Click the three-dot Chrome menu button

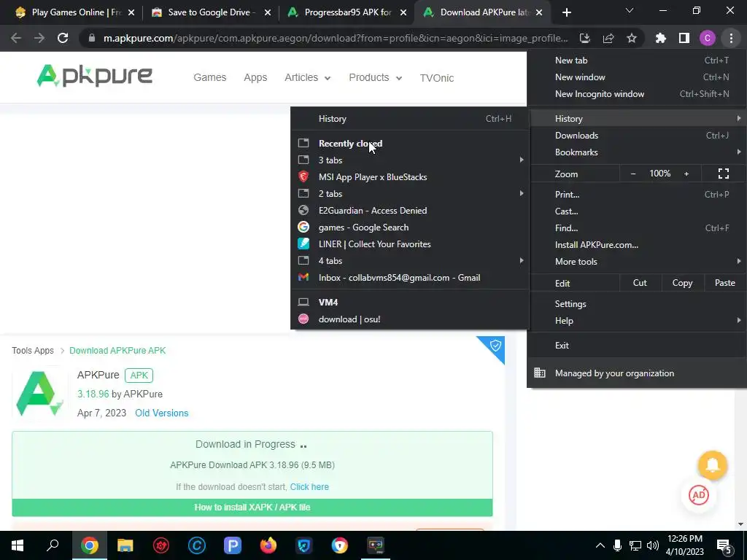(731, 38)
